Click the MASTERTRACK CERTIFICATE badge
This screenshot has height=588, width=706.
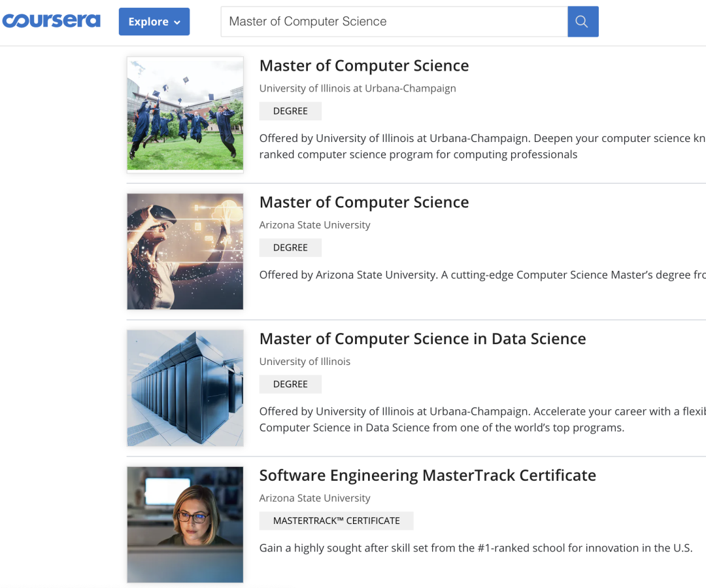(x=336, y=521)
